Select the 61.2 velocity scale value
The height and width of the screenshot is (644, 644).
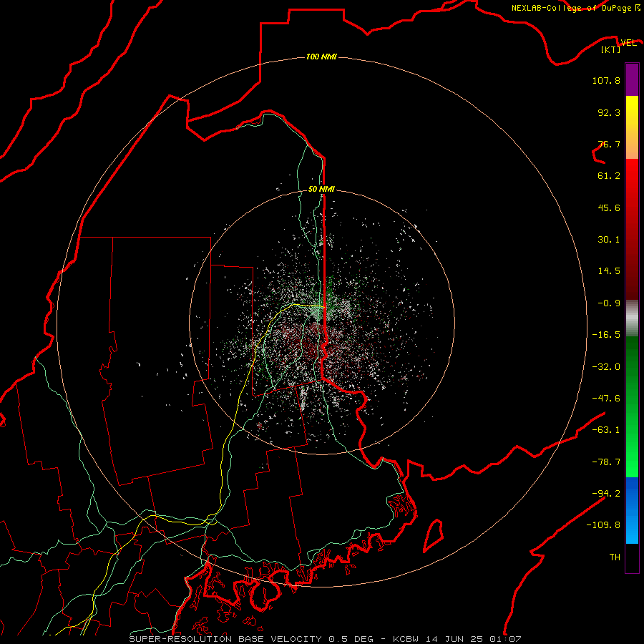click(609, 176)
